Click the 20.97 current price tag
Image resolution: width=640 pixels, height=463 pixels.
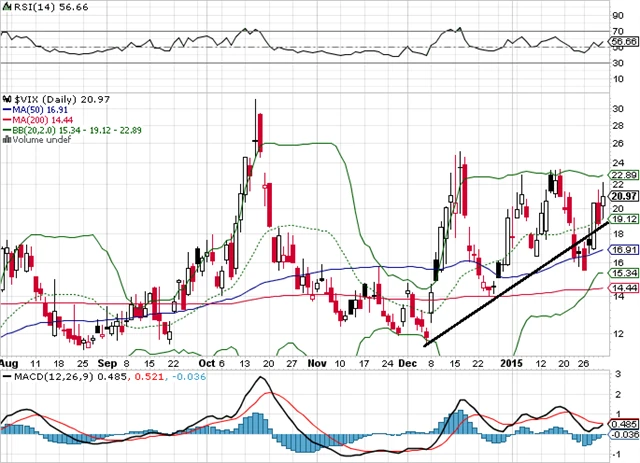pyautogui.click(x=624, y=196)
